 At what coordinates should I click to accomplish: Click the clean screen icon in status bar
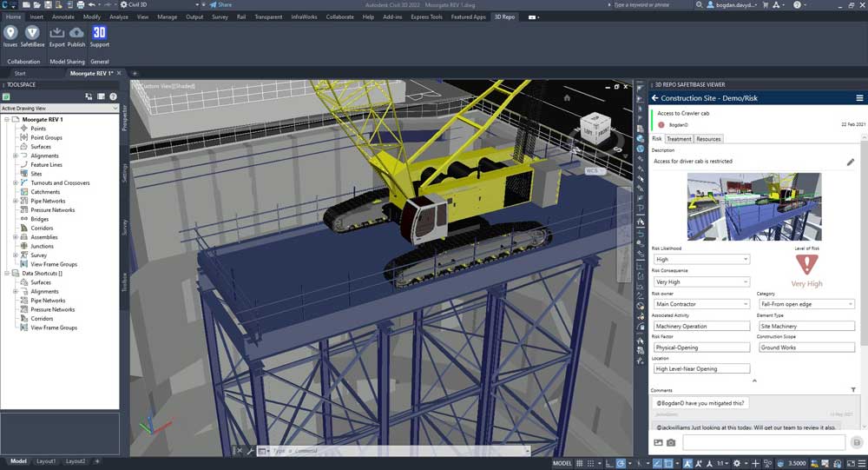click(x=851, y=463)
